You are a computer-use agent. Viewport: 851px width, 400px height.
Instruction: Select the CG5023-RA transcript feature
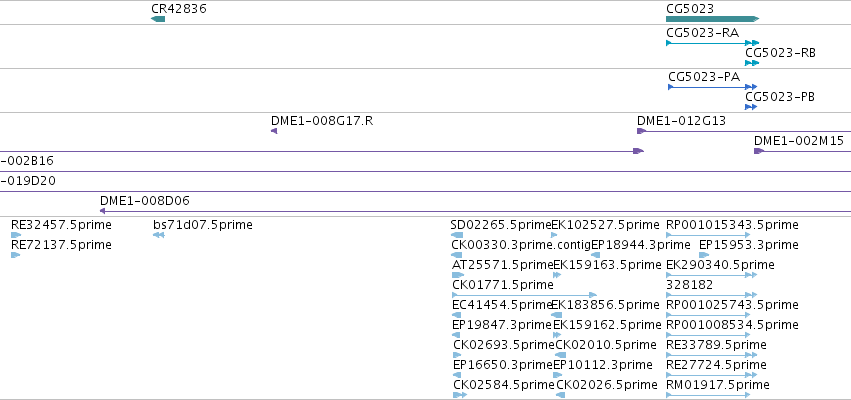(712, 43)
